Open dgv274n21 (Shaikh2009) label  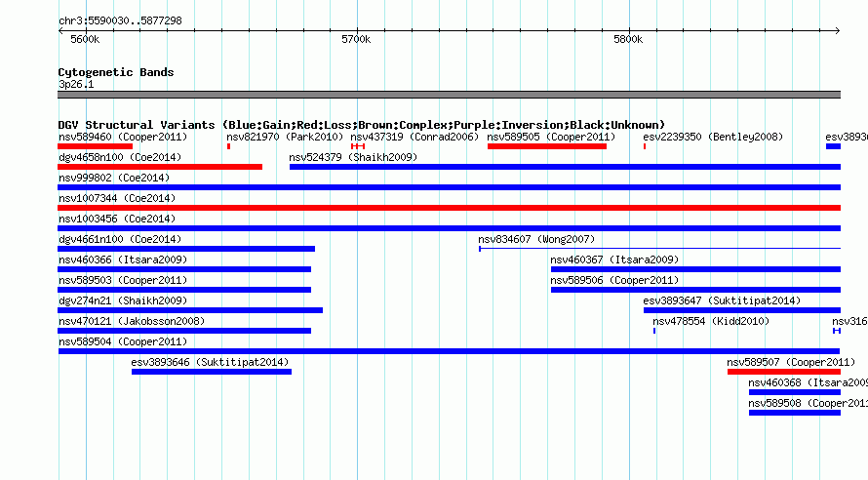pyautogui.click(x=123, y=300)
